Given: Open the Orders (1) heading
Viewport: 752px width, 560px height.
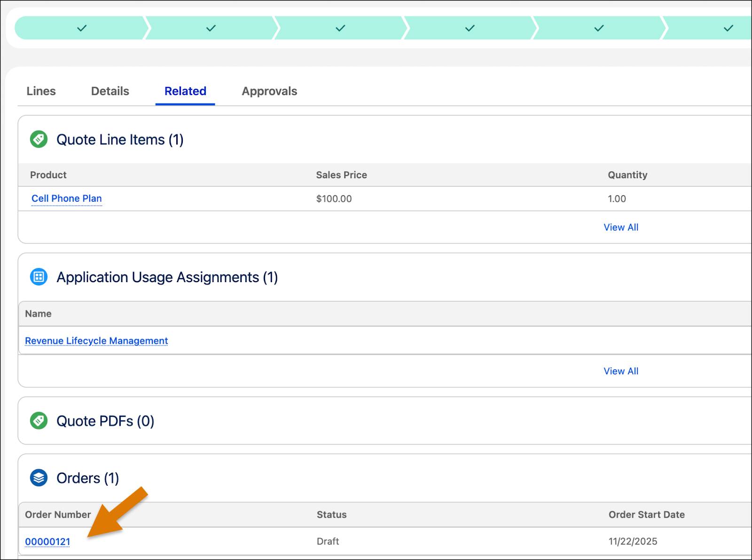Looking at the screenshot, I should click(x=87, y=478).
